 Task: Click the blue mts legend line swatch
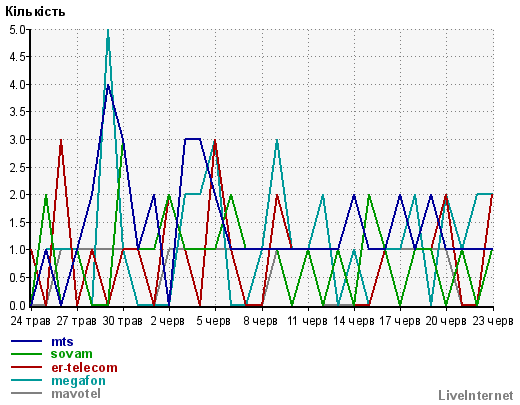[x=26, y=341]
